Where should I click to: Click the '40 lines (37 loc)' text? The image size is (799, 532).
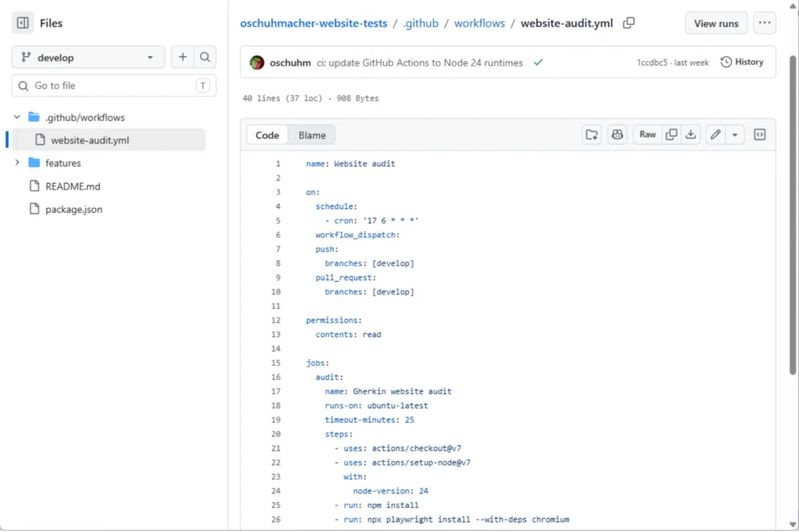282,98
